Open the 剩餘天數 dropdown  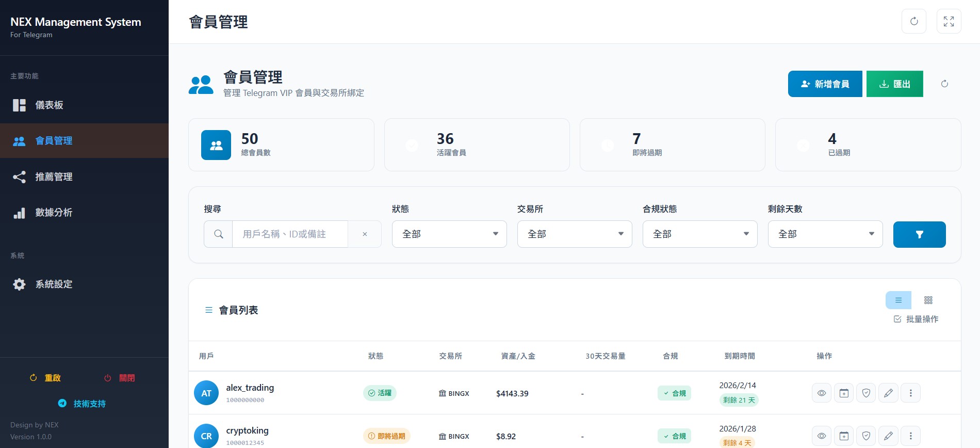(825, 234)
